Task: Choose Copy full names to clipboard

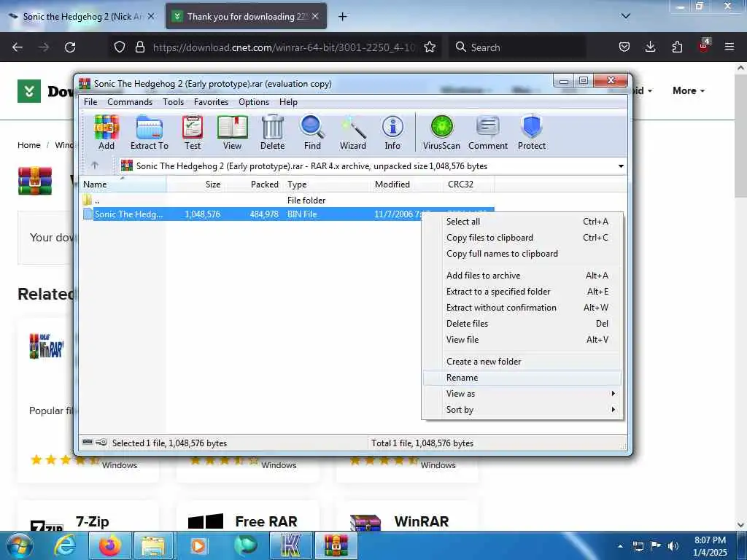Action: point(522,254)
